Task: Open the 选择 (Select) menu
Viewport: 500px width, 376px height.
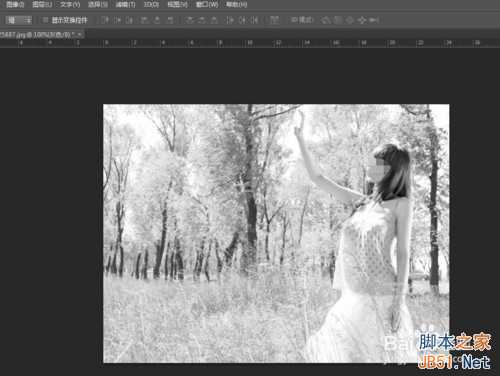Action: [98, 4]
